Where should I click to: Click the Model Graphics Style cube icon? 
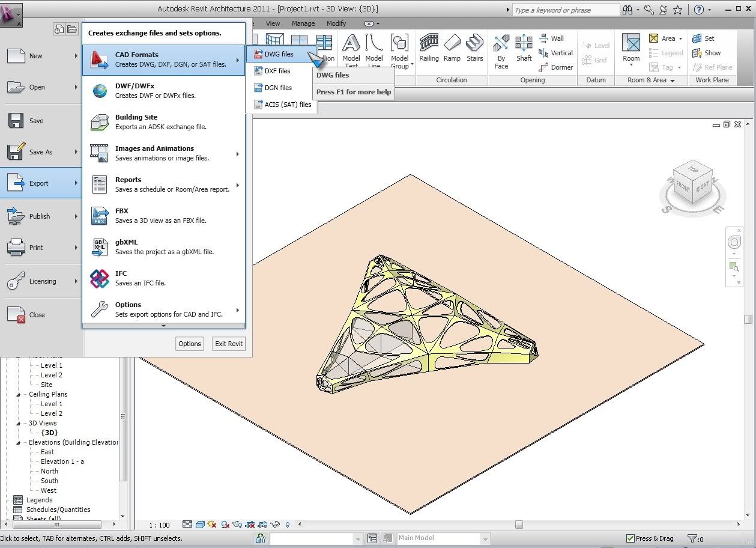[200, 525]
